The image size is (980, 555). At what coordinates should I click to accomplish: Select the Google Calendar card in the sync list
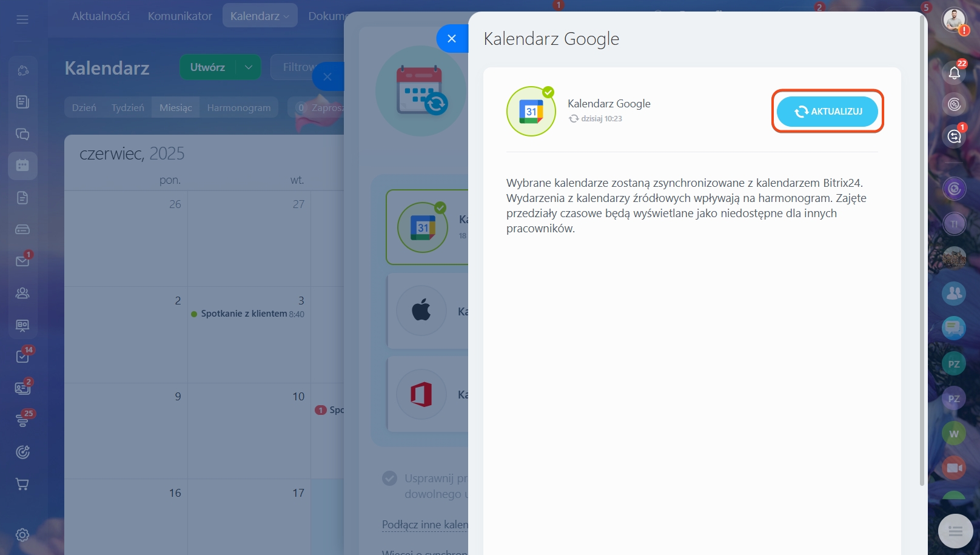427,227
